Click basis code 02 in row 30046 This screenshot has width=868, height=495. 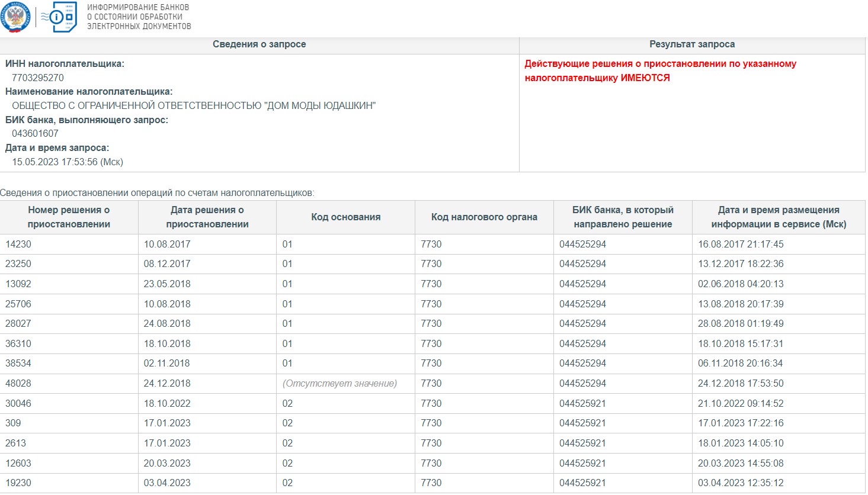(287, 404)
